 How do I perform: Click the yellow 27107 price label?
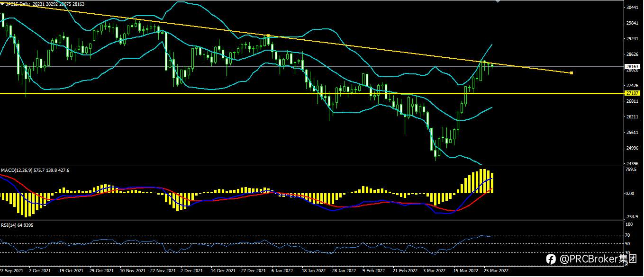(633, 94)
